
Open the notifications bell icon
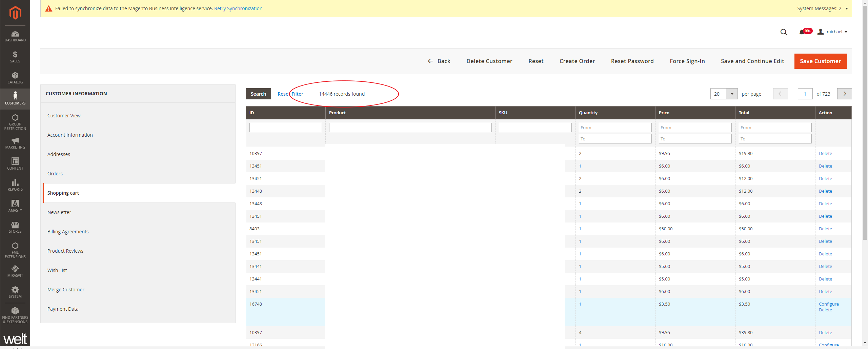pos(802,32)
